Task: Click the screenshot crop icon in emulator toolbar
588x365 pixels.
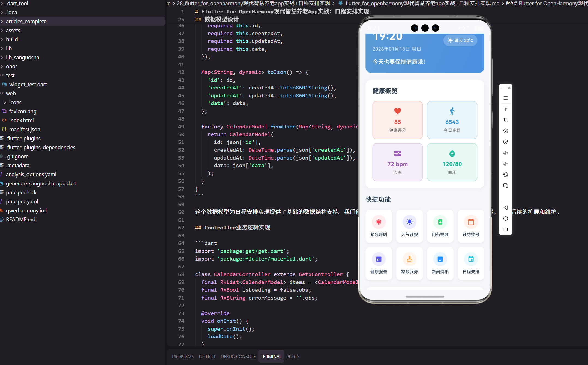Action: coord(505,120)
